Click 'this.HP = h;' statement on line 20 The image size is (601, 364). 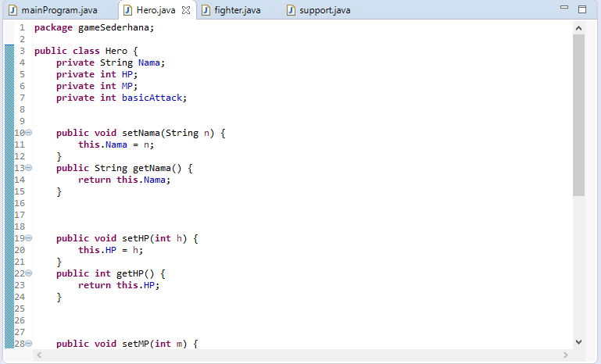tap(111, 250)
